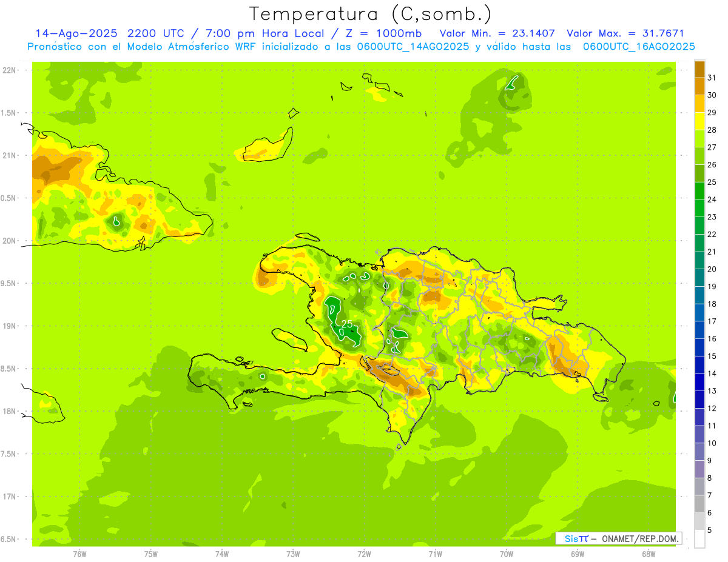Click the "29" value on the color scale
The image size is (728, 562).
tap(712, 112)
